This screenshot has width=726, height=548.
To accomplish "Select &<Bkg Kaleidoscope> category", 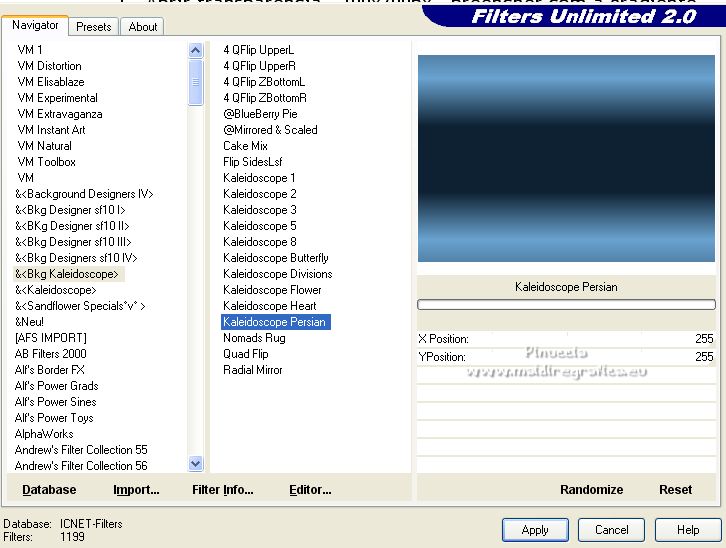I will point(69,274).
